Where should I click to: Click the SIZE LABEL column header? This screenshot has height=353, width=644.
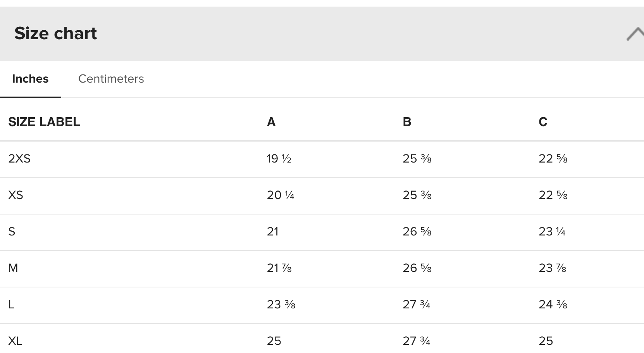44,122
